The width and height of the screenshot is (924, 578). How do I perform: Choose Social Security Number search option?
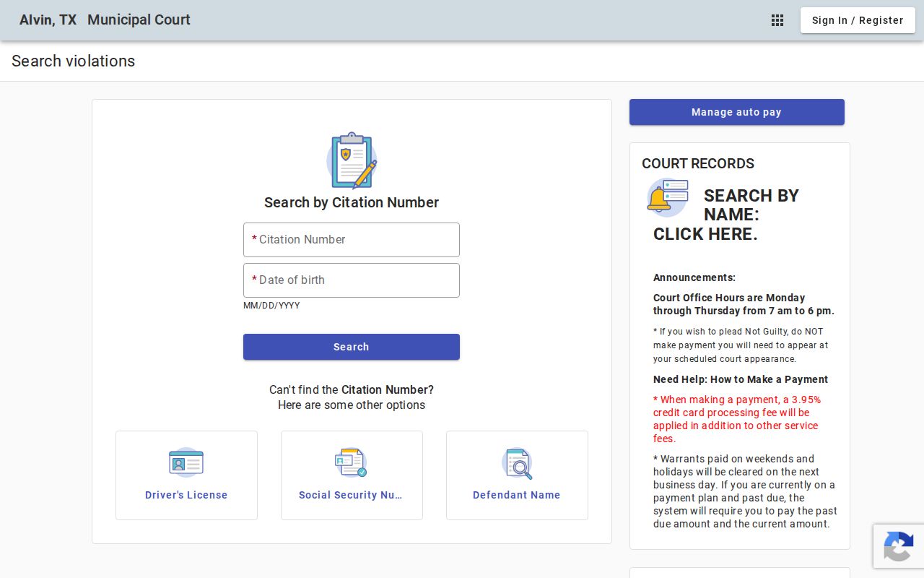point(352,475)
